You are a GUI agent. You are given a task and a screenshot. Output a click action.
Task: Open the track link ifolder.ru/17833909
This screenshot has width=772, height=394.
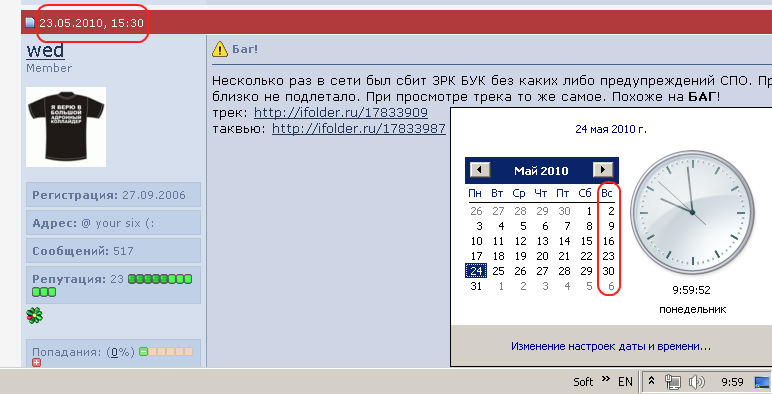point(341,113)
